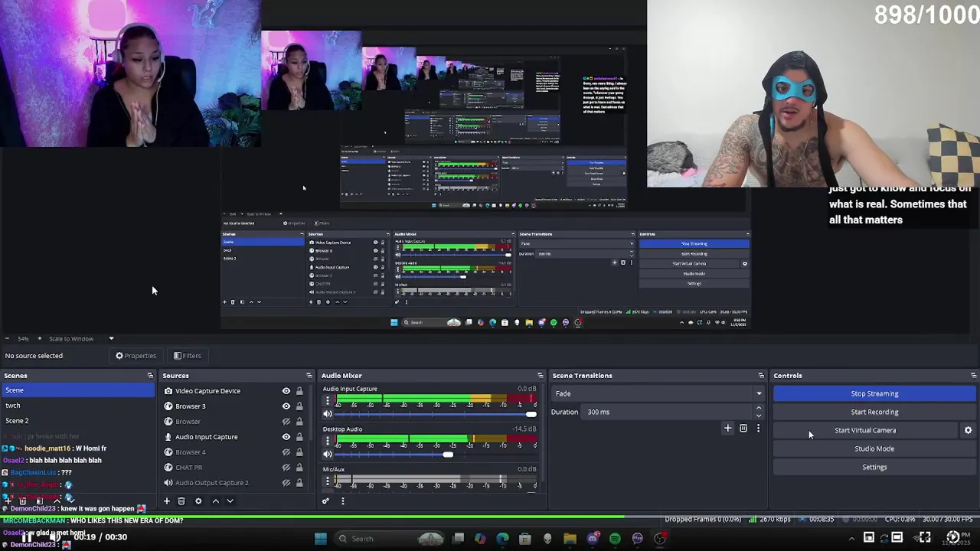Select Scene 2 in Scenes list
Screen dimensions: 980x551
click(x=77, y=421)
